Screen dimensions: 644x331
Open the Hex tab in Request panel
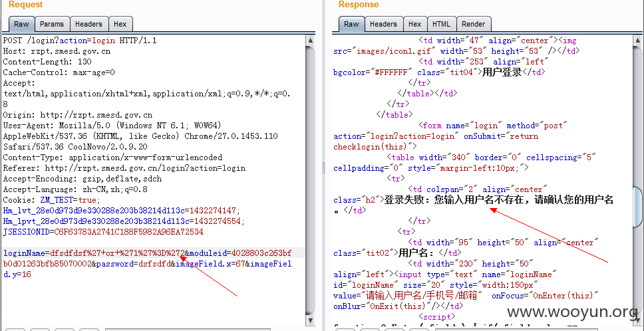point(120,24)
